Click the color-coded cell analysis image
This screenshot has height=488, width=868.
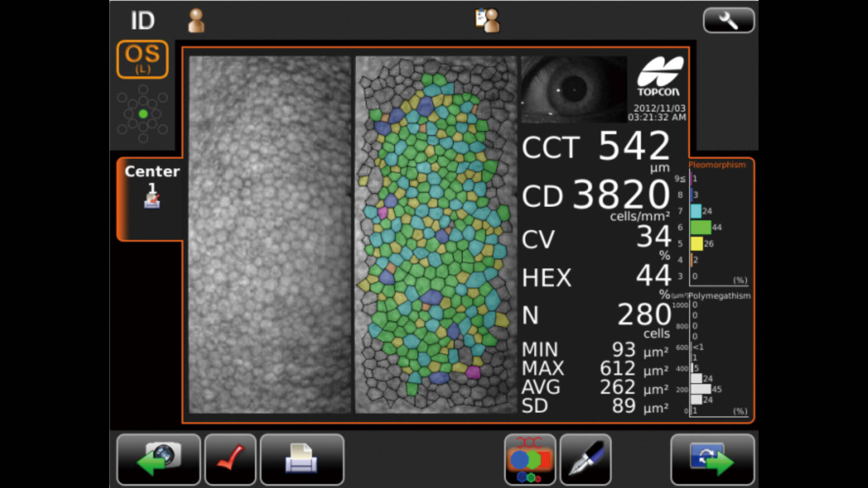click(436, 234)
